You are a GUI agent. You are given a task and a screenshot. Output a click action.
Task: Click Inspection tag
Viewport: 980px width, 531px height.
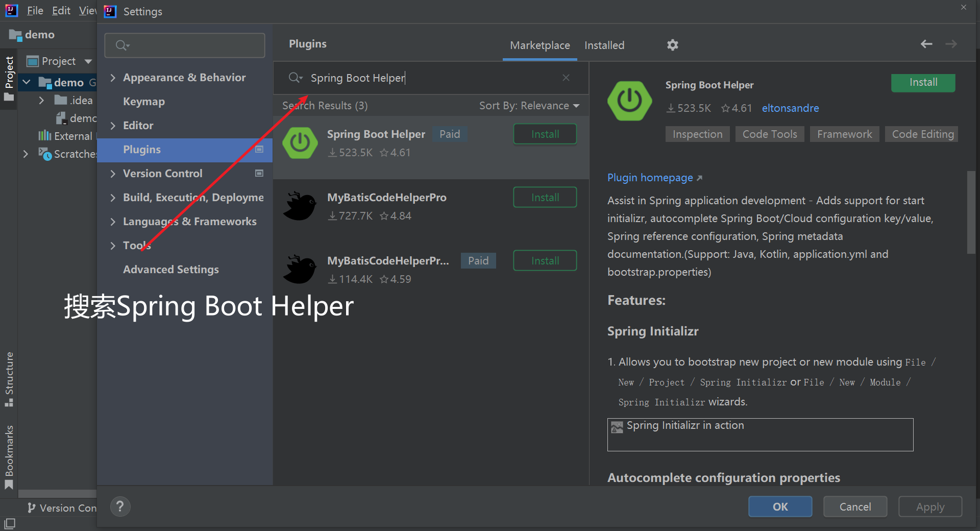697,134
